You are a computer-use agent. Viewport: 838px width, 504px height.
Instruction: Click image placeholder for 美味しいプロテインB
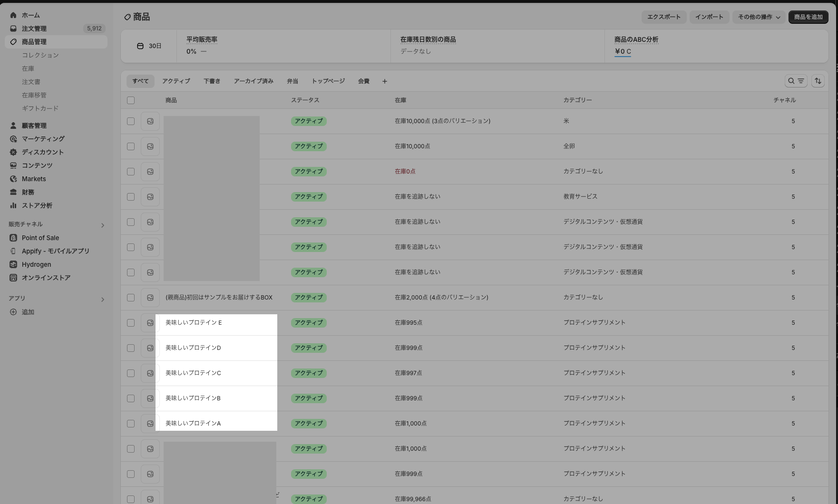point(150,398)
